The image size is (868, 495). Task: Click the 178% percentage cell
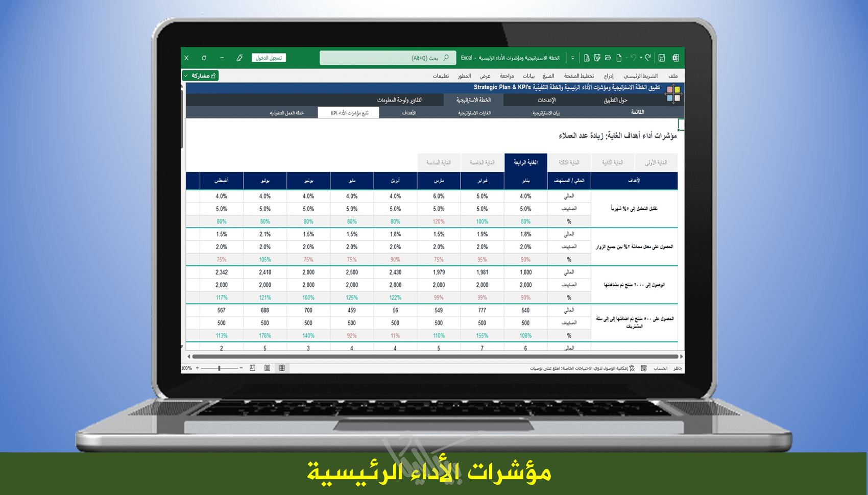click(265, 336)
